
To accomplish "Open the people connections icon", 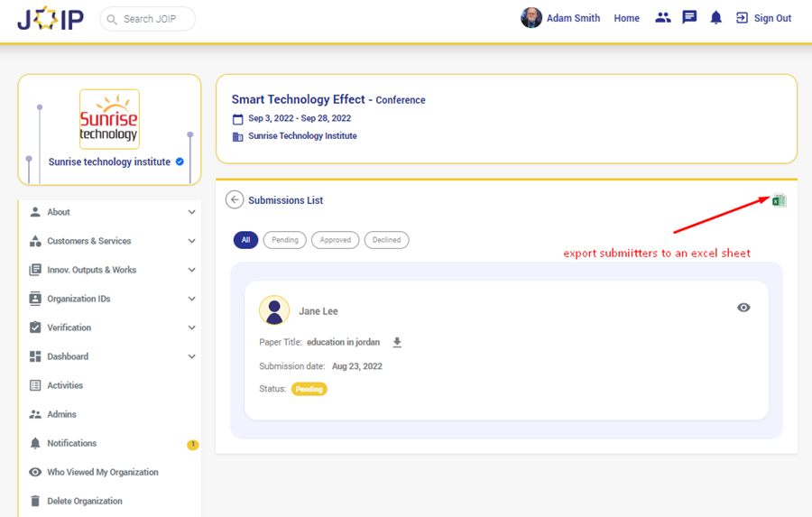I will tap(663, 18).
